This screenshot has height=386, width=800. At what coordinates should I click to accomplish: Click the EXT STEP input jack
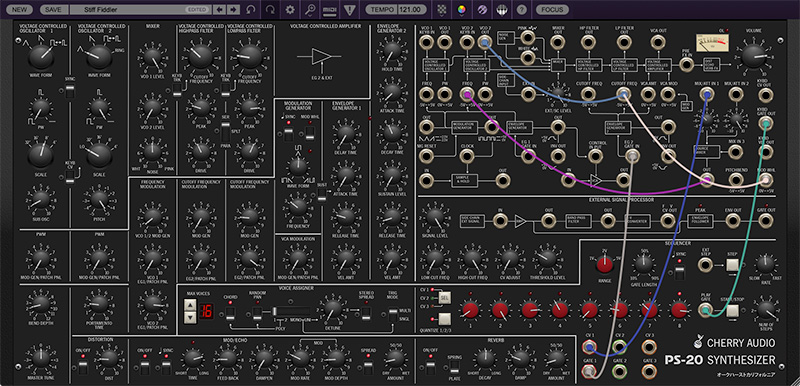[706, 265]
